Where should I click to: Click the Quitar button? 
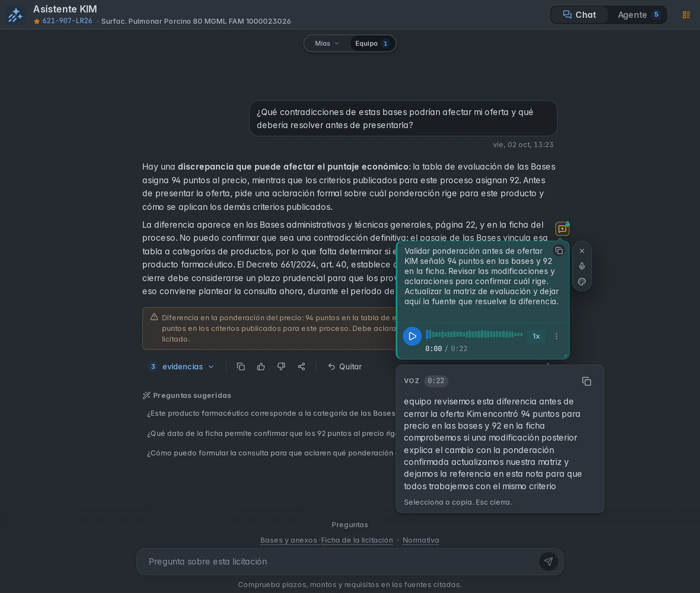(345, 366)
